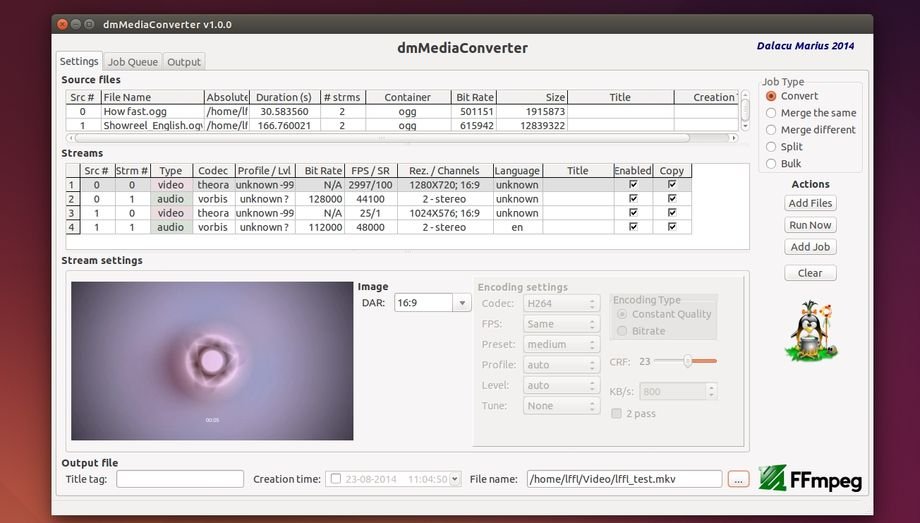
Task: Disable the Enabled checkbox for stream row 1
Action: coord(632,185)
